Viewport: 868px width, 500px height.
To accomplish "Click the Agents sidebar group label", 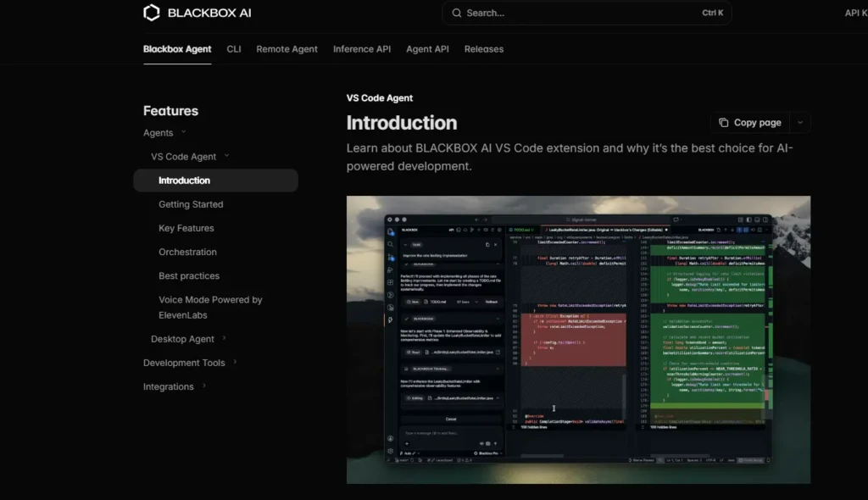I will [159, 133].
